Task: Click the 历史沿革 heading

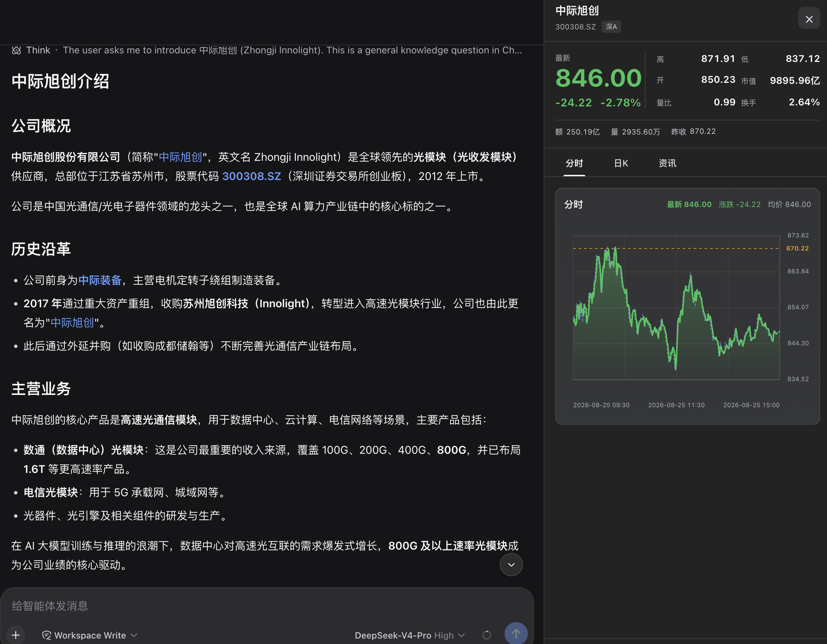Action: [41, 249]
